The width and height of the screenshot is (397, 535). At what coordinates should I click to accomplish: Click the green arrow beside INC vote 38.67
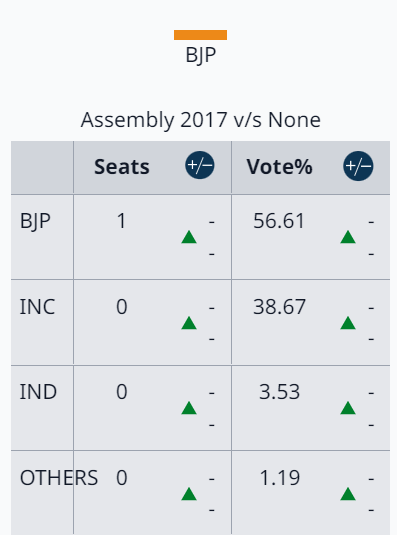pos(348,323)
